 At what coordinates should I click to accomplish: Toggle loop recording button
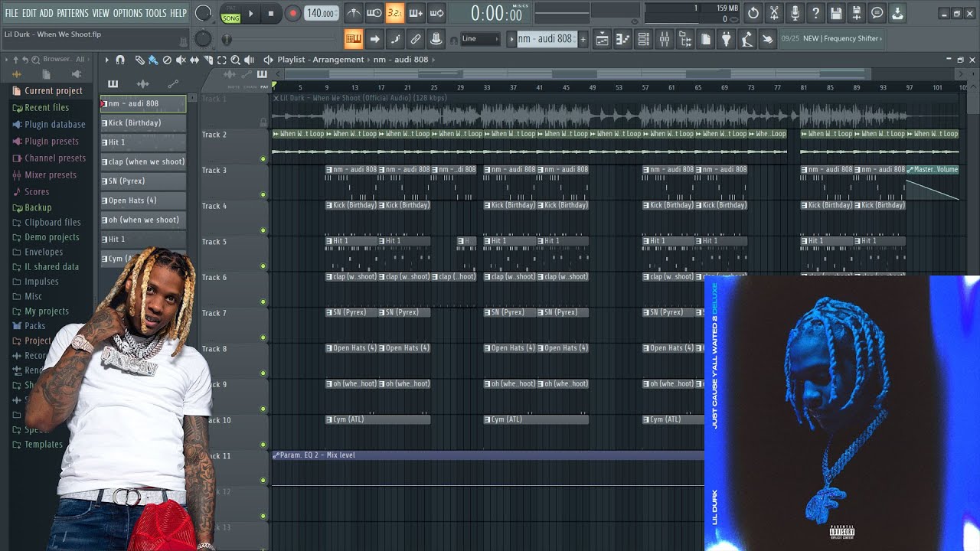tap(436, 13)
